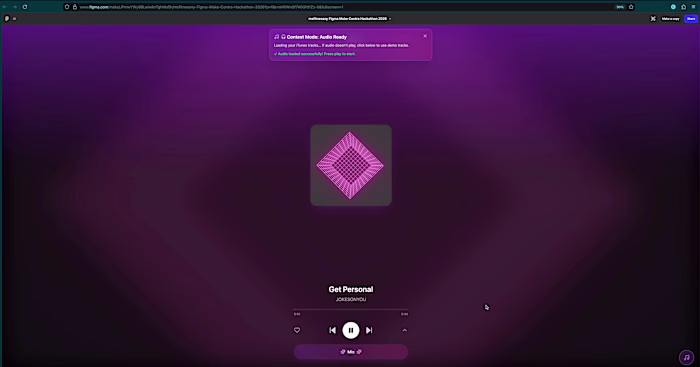Click the padlock site security icon
The image size is (700, 367).
pos(75,7)
